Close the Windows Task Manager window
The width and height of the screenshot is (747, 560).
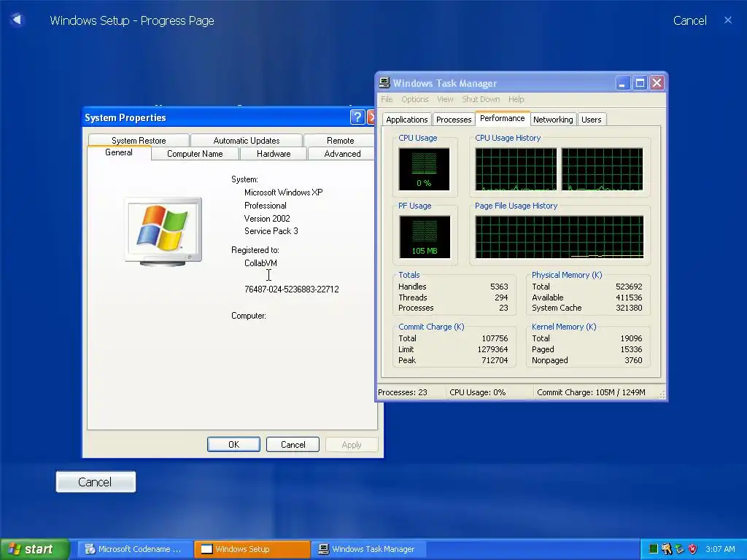657,83
